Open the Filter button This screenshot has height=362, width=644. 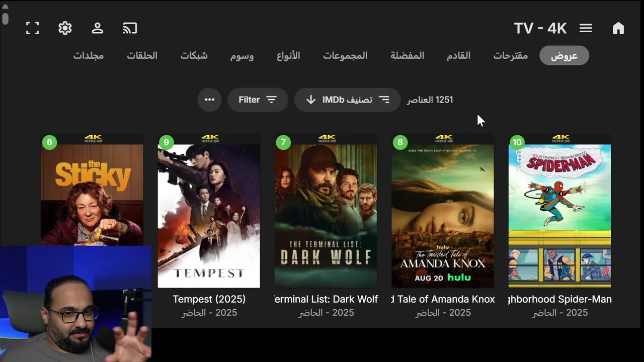point(258,100)
